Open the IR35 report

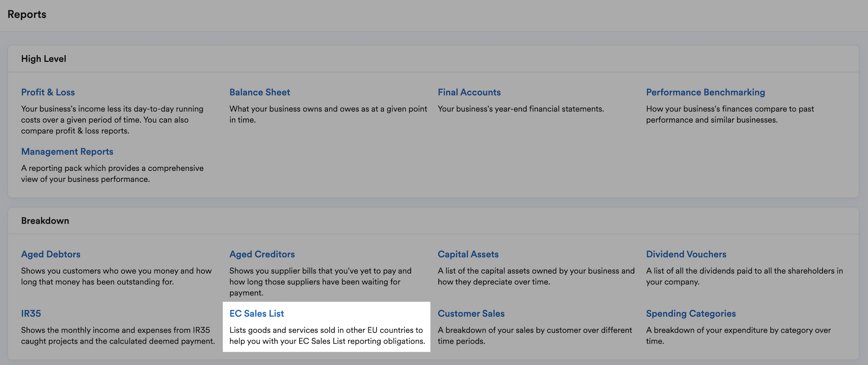[31, 313]
